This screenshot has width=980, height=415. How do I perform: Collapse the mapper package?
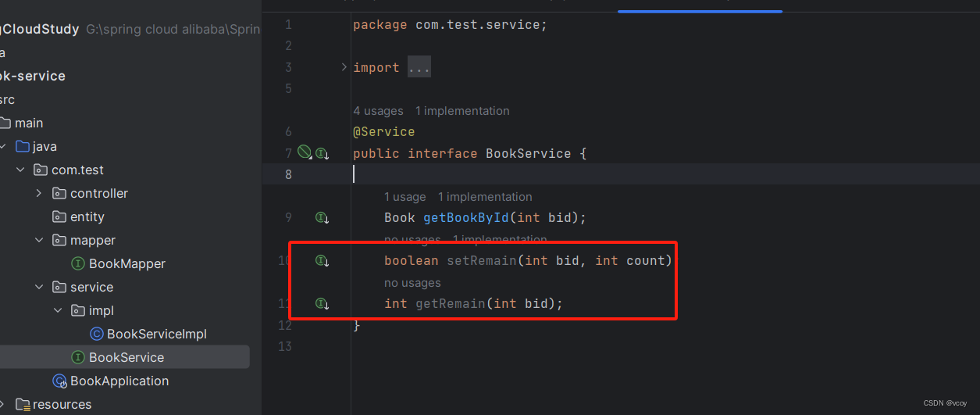click(x=39, y=241)
